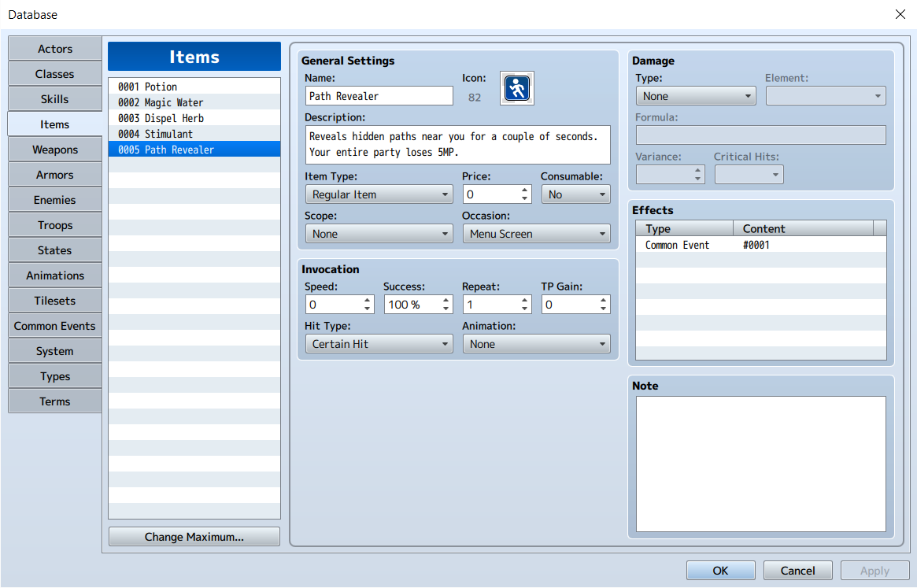Decrease Repeat count down arrow

point(524,309)
